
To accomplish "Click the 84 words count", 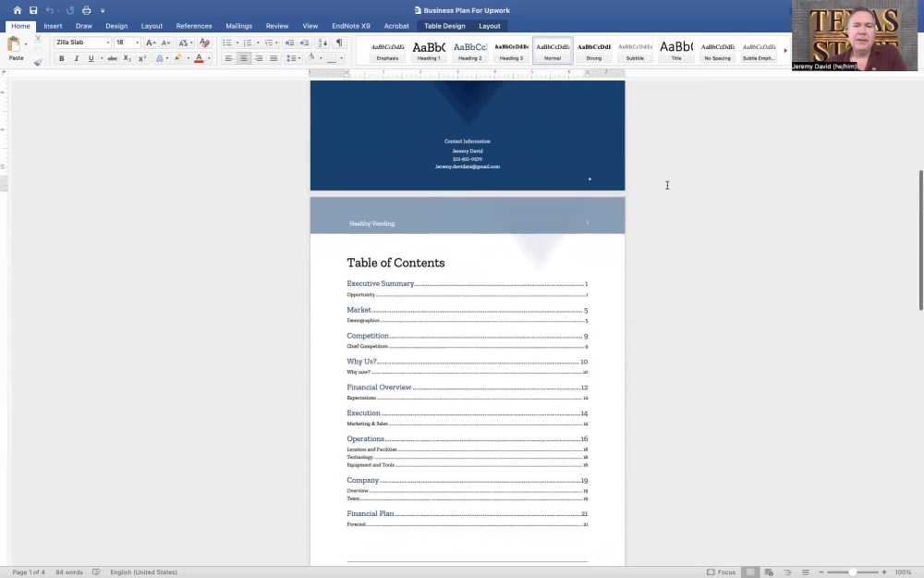I will tap(69, 572).
